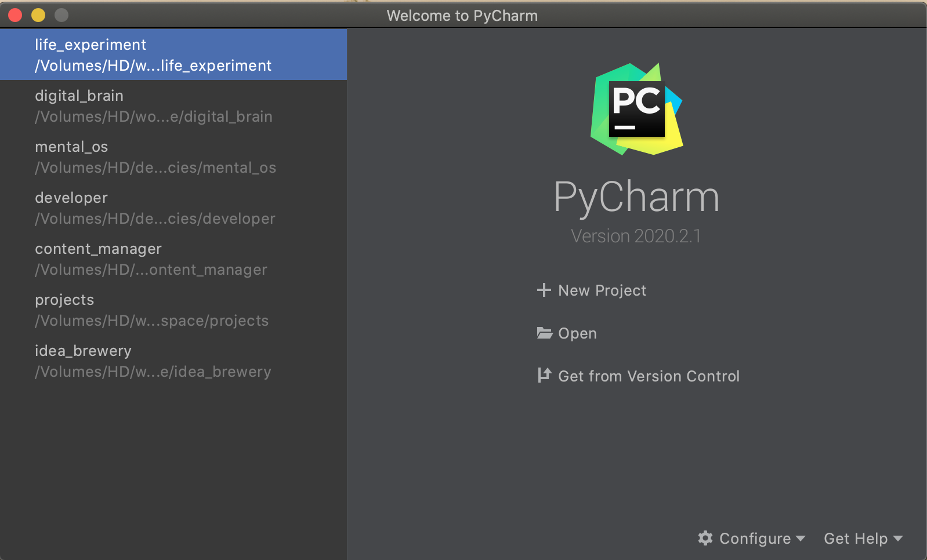Open the life_experiment recent project
The height and width of the screenshot is (560, 927).
pos(173,54)
